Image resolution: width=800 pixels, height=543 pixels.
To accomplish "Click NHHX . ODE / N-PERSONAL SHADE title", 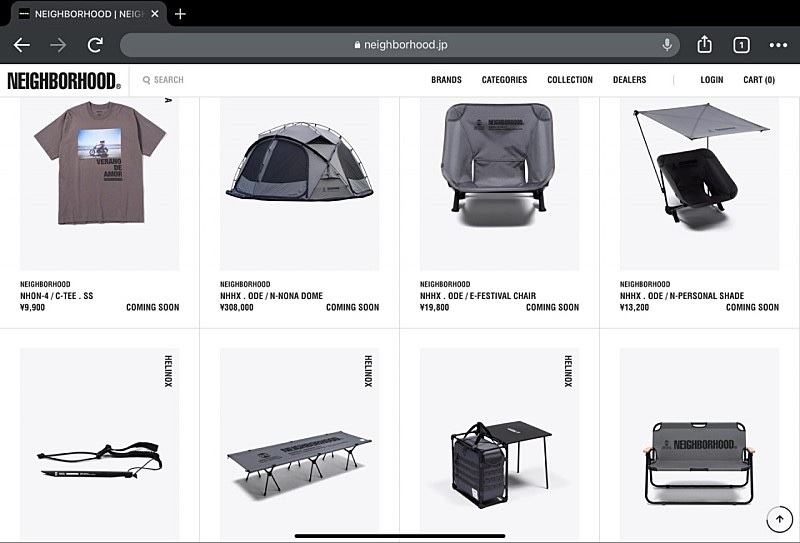I will tap(682, 296).
